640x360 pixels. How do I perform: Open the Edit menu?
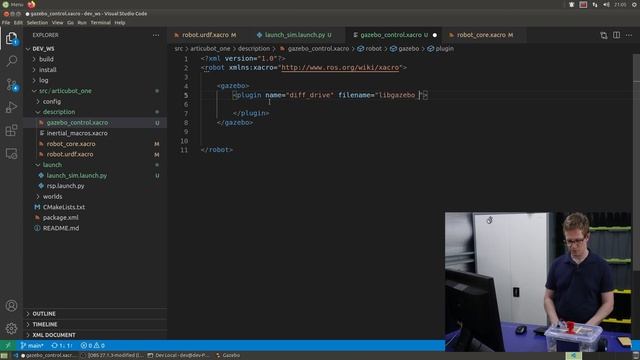18,23
